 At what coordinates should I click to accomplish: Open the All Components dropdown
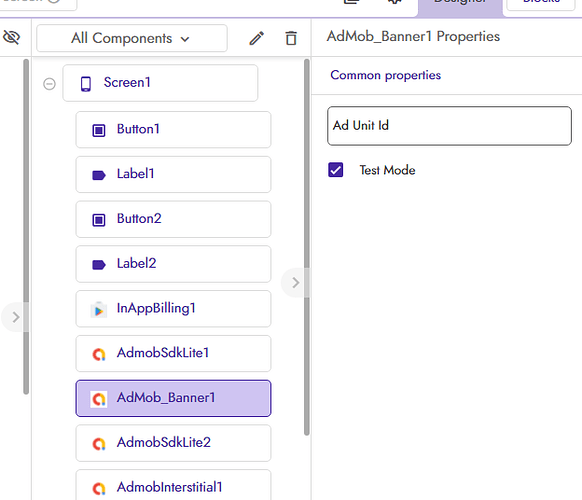tap(132, 38)
